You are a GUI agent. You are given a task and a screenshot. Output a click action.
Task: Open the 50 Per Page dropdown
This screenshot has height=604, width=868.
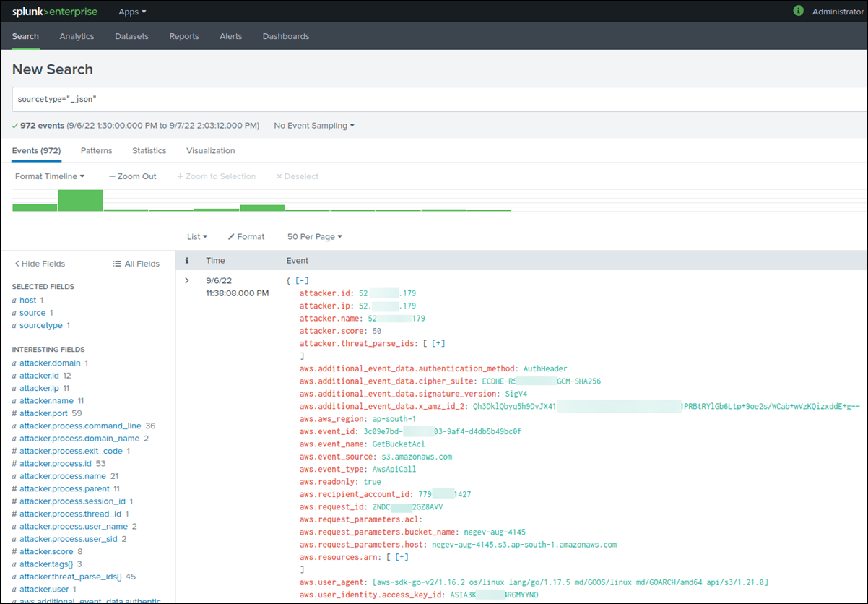314,236
